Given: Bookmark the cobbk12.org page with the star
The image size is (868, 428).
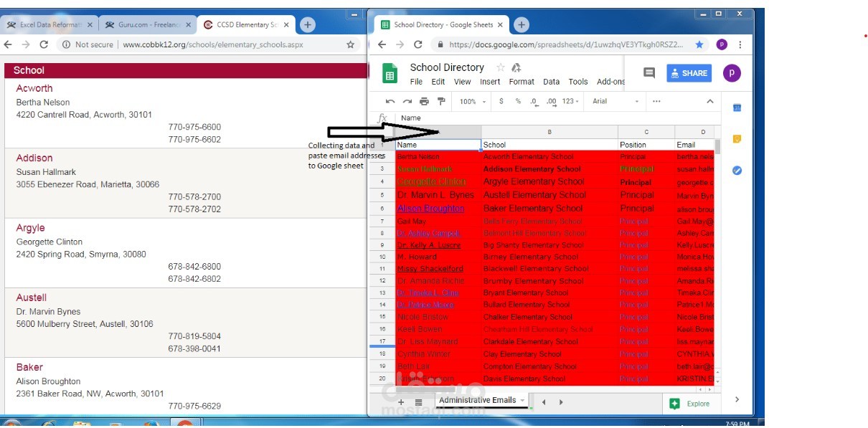Looking at the screenshot, I should click(x=351, y=44).
